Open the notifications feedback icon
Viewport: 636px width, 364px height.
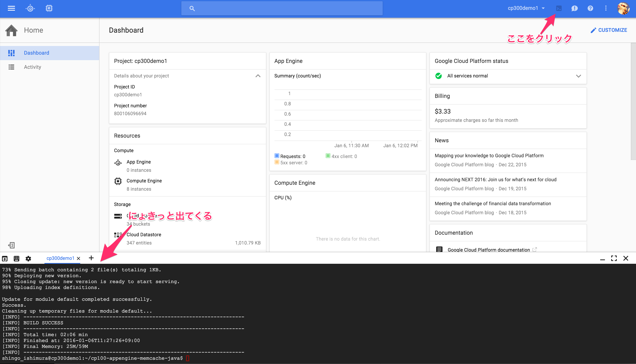[574, 8]
